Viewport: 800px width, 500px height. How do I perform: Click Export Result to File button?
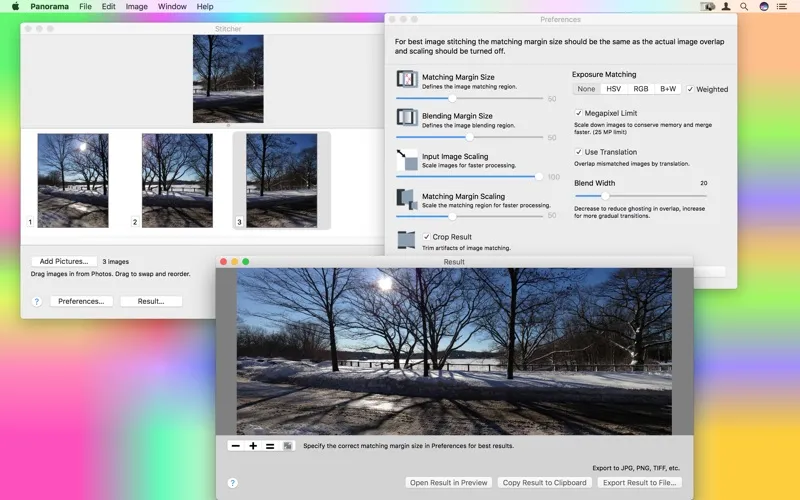(x=639, y=483)
